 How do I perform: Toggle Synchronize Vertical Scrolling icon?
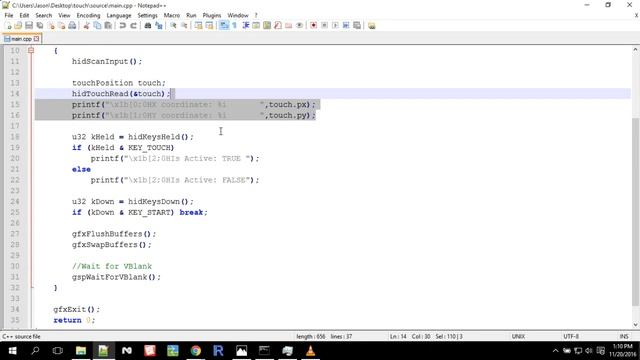pyautogui.click(x=198, y=25)
